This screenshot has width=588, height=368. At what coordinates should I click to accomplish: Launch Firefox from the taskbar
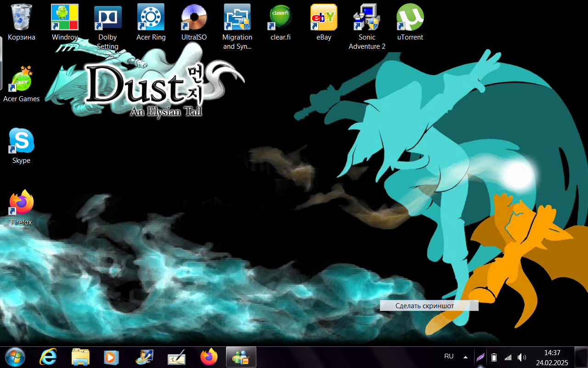point(209,357)
